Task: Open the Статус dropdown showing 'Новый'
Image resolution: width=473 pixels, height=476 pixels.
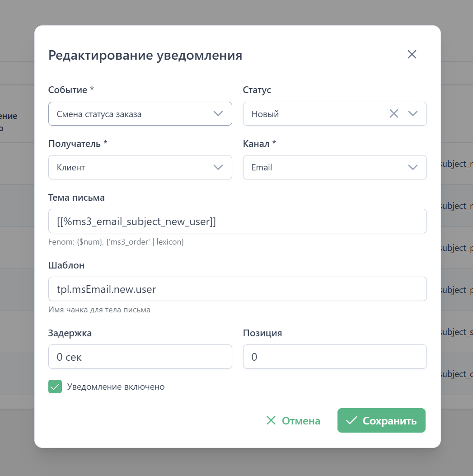Action: click(x=312, y=114)
